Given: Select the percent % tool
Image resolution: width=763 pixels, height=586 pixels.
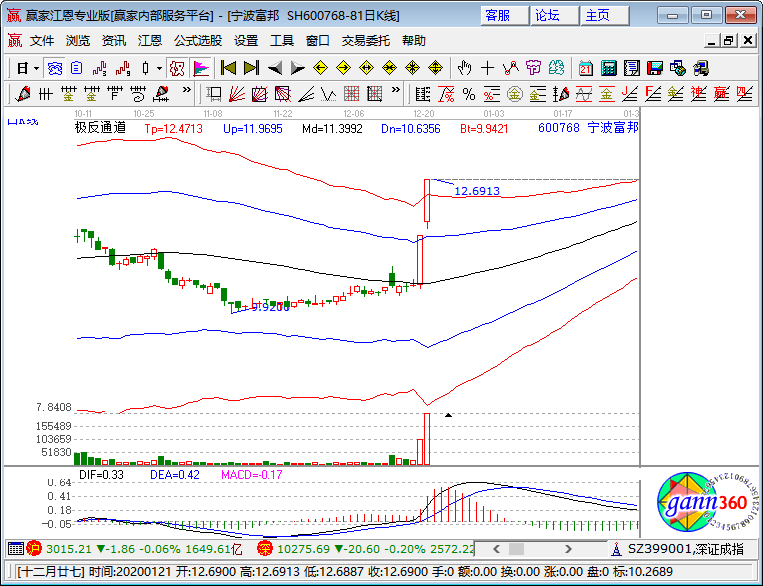Looking at the screenshot, I should 469,93.
